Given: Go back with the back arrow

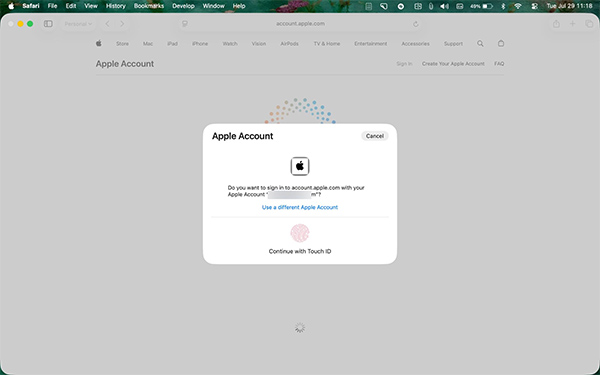Looking at the screenshot, I should coord(107,24).
